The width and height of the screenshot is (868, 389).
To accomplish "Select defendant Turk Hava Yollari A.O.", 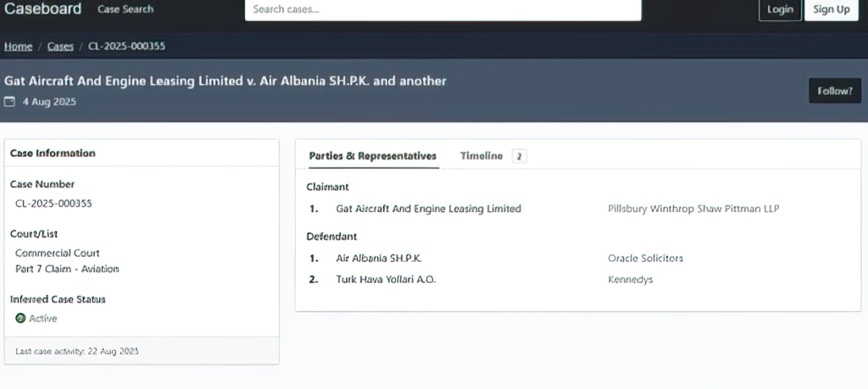I will coord(386,279).
